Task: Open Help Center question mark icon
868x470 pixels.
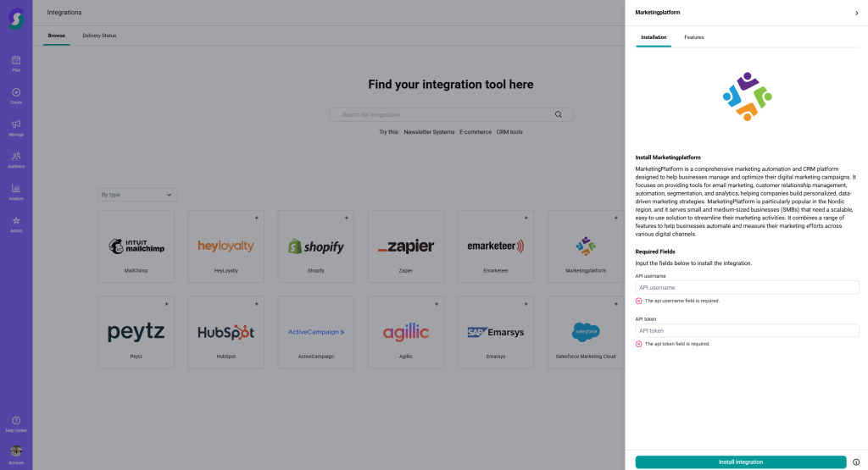Action: click(x=16, y=421)
